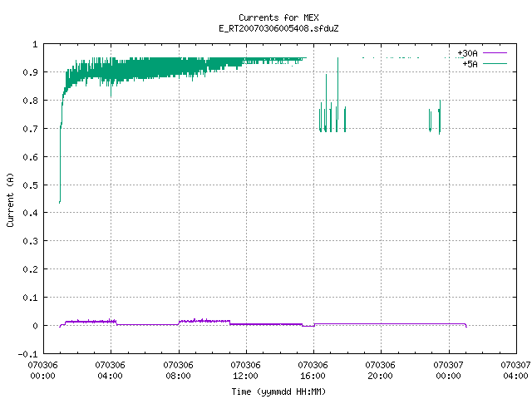
Task: Click the x-axis label 070307 04:00
Action: (515, 371)
